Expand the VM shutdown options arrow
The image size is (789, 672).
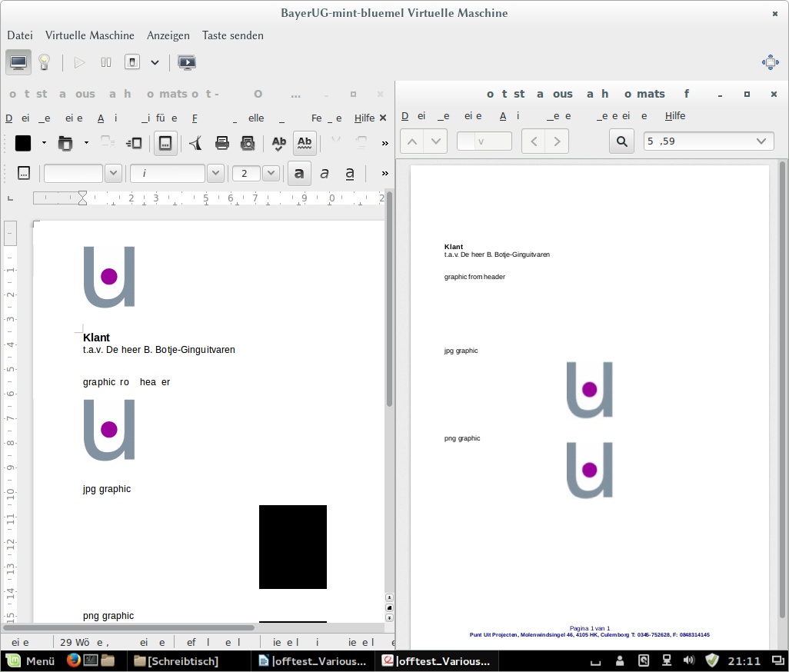[x=155, y=62]
